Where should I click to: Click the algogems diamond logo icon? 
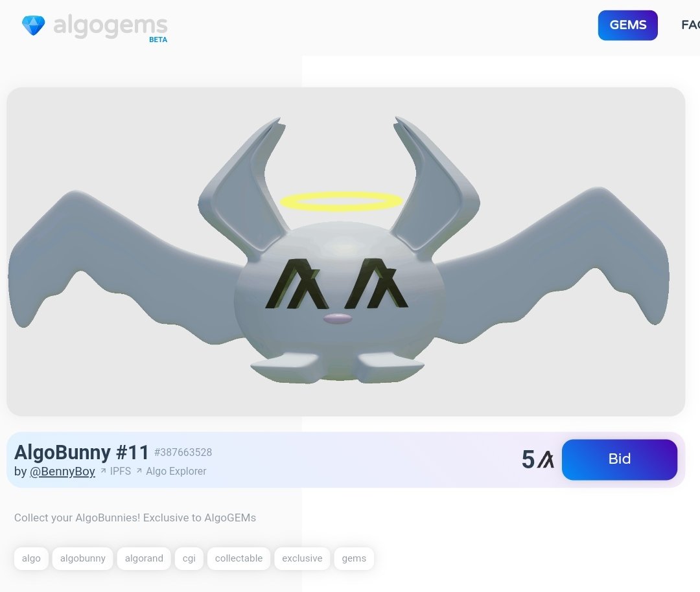click(34, 25)
